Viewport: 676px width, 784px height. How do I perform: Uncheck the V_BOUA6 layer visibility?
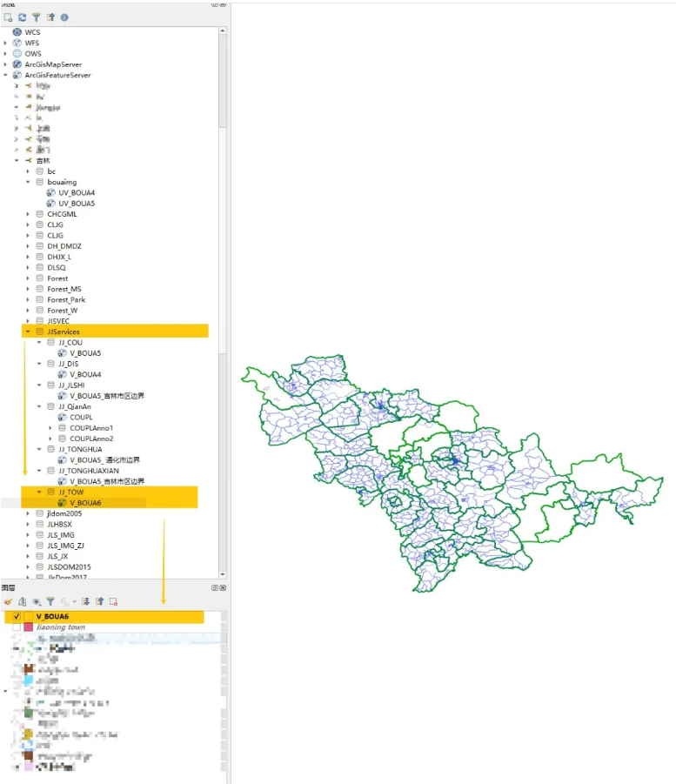click(17, 617)
